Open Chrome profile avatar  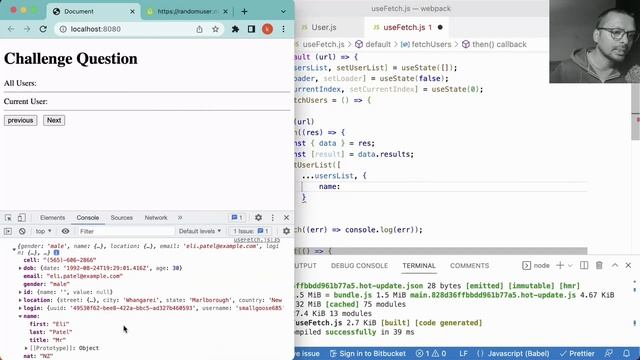[x=267, y=29]
